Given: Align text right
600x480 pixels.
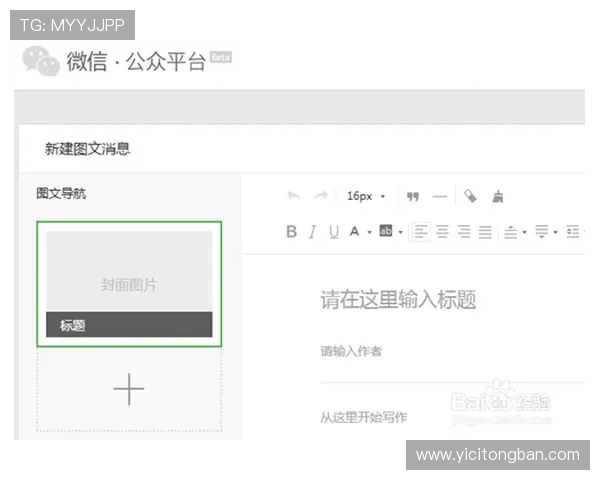Looking at the screenshot, I should [x=464, y=232].
